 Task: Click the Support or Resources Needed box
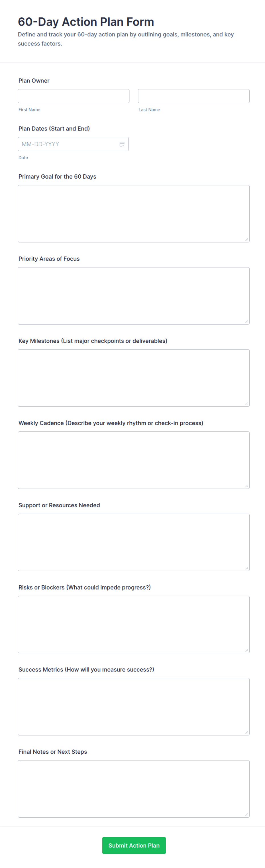tap(134, 543)
